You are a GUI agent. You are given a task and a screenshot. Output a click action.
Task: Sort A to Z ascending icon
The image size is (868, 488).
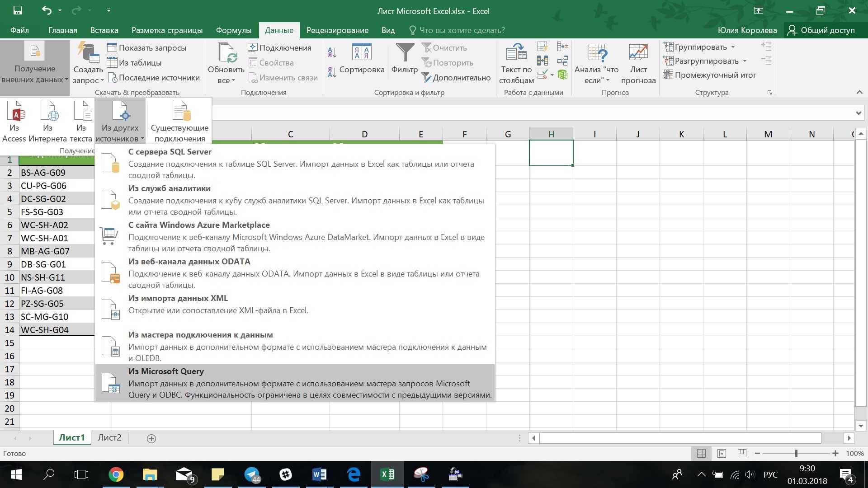point(332,53)
